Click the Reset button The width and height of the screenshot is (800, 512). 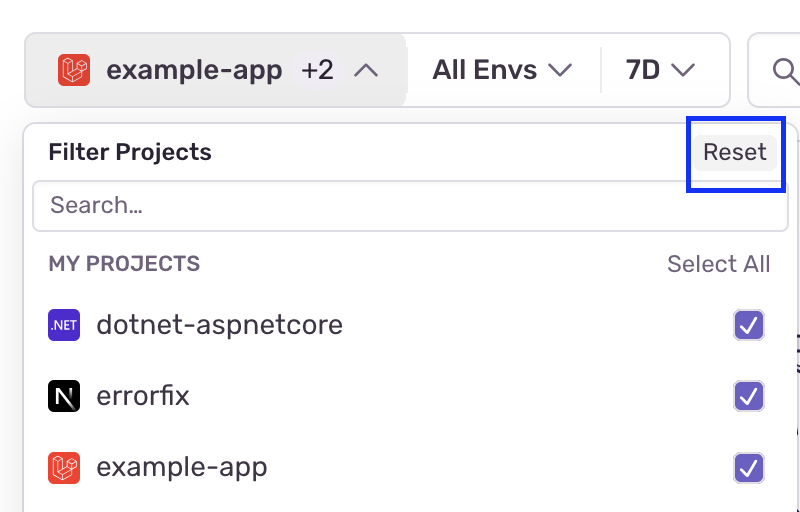(735, 152)
